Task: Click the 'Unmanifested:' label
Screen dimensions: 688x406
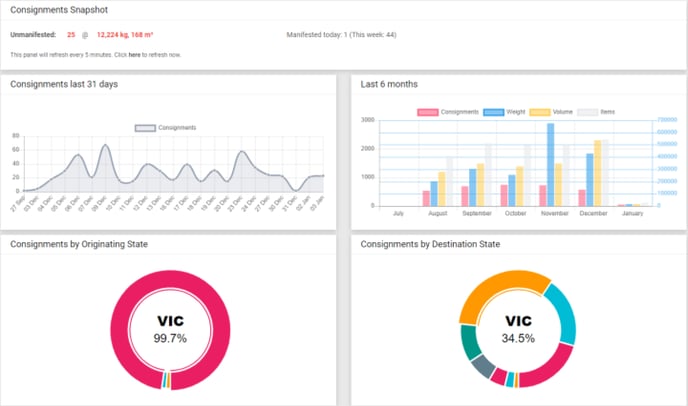Action: (x=33, y=35)
